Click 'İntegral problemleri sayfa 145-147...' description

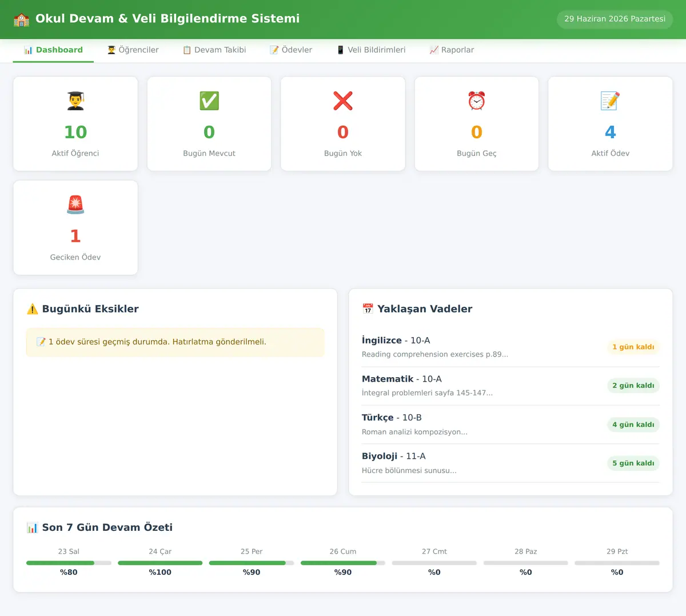click(x=427, y=393)
